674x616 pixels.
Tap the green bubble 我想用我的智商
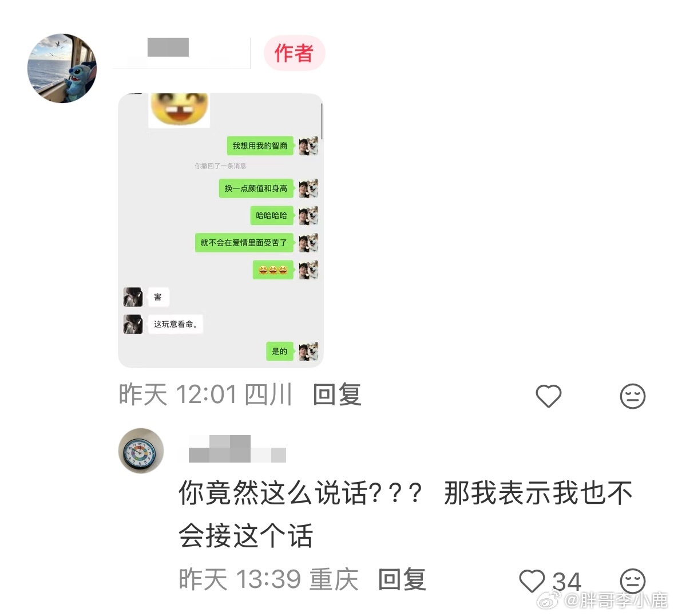260,146
